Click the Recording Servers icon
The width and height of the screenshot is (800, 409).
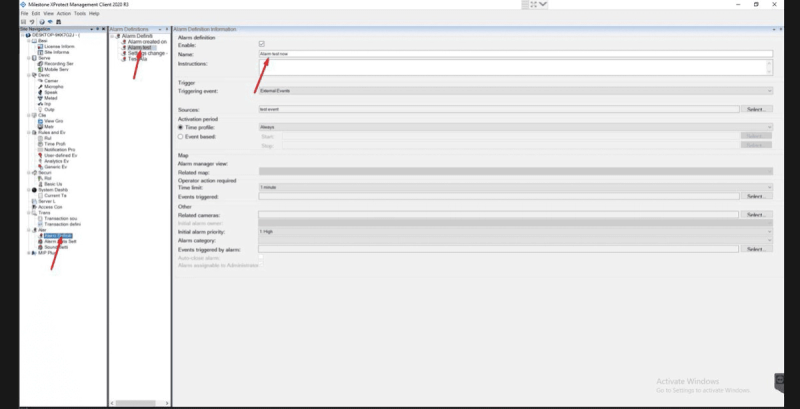tap(40, 64)
